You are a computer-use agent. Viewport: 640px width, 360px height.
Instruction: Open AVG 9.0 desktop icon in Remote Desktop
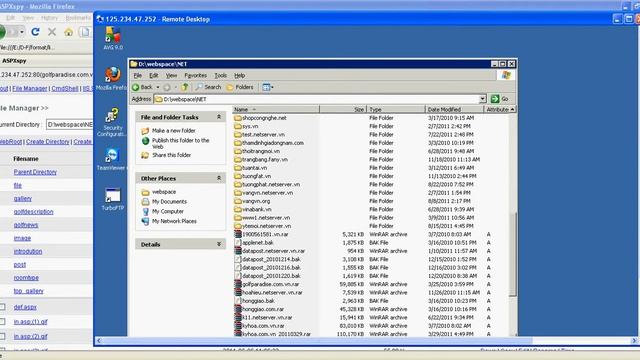coord(113,38)
